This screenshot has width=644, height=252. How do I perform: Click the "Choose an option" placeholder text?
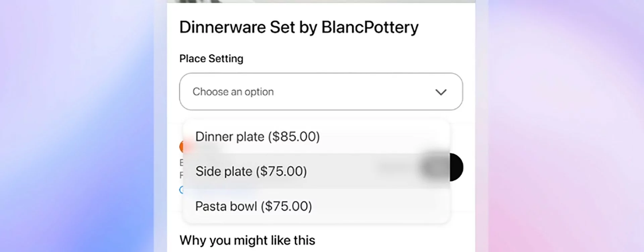tap(233, 92)
